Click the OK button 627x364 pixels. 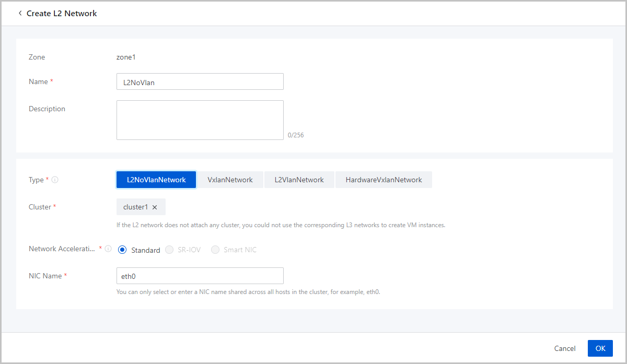(x=600, y=348)
